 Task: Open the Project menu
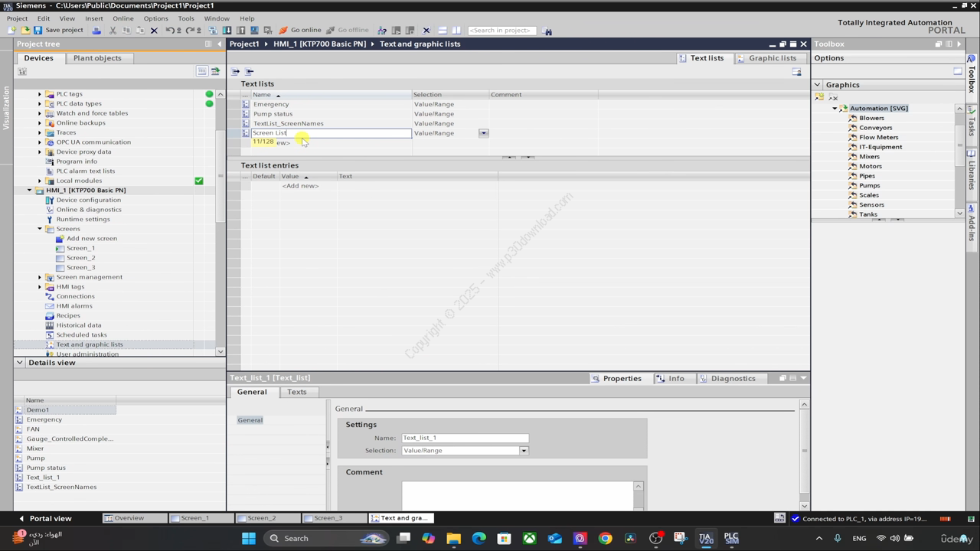tap(17, 18)
